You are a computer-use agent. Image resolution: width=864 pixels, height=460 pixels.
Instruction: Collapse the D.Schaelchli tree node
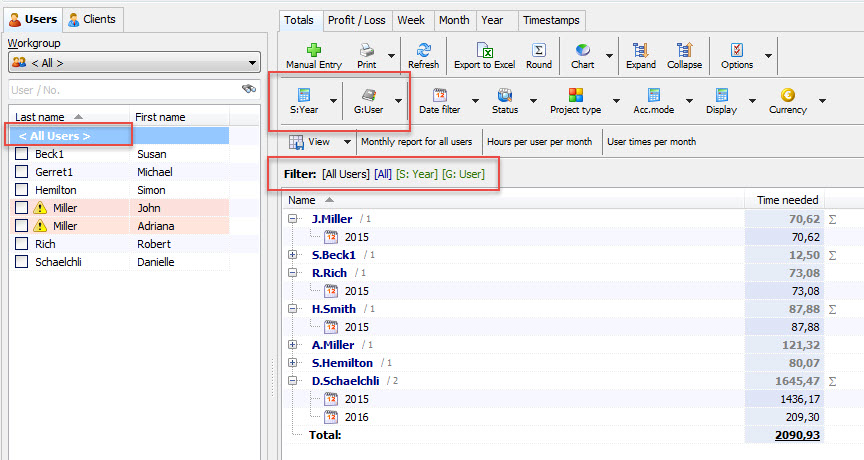(x=293, y=381)
